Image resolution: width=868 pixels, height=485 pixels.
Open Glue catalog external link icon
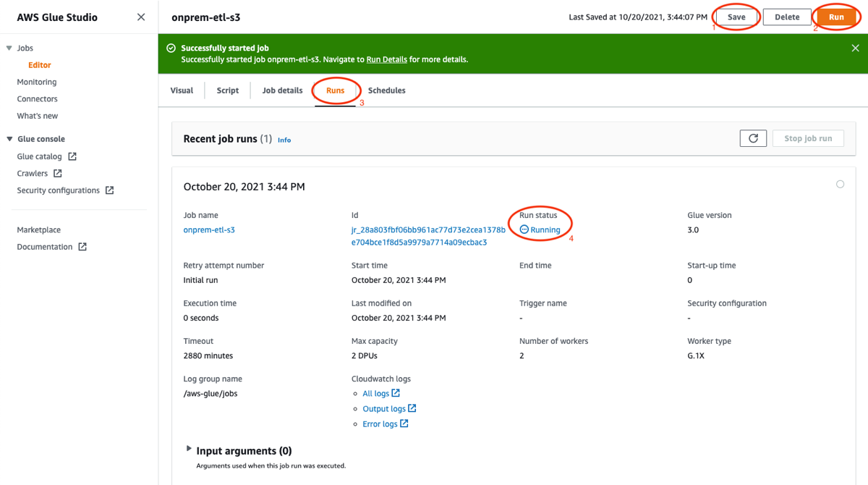pos(72,156)
